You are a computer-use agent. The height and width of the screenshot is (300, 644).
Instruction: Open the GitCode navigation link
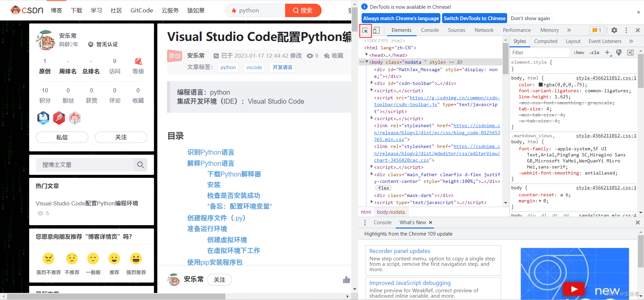[142, 10]
